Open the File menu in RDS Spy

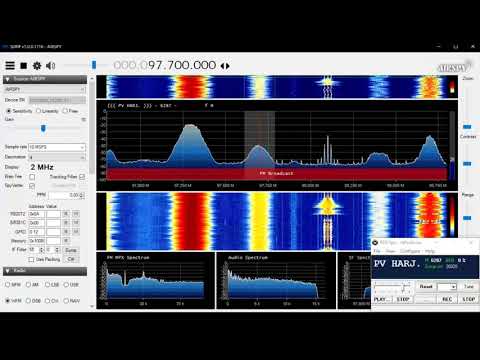[377, 251]
